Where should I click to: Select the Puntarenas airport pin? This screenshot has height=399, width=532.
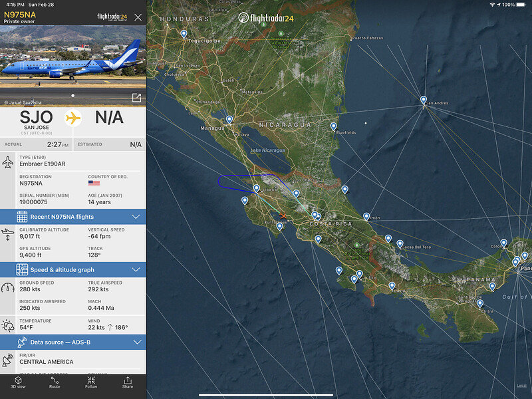click(x=279, y=226)
